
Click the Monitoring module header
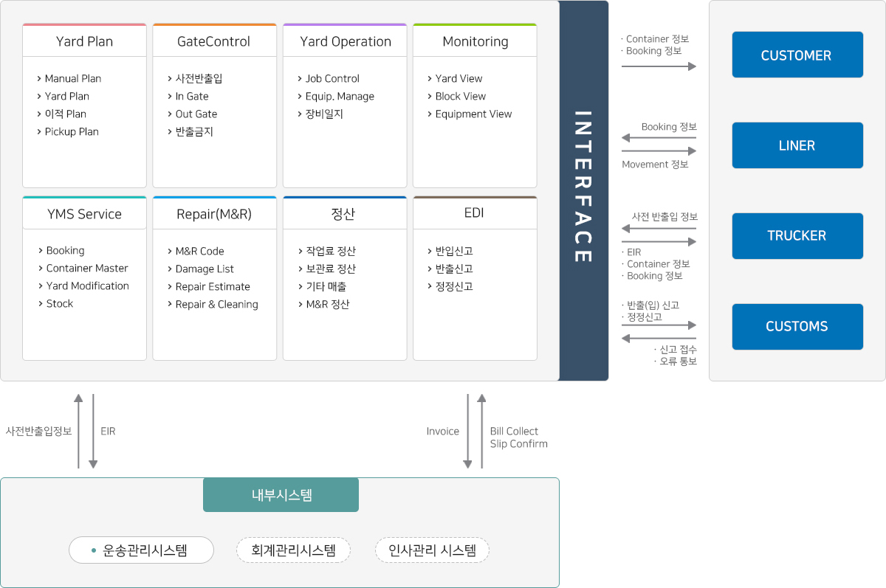[x=475, y=41]
